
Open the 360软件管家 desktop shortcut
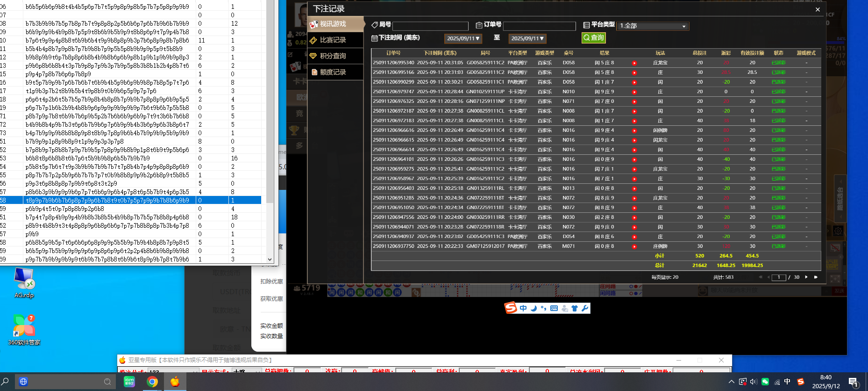24,327
